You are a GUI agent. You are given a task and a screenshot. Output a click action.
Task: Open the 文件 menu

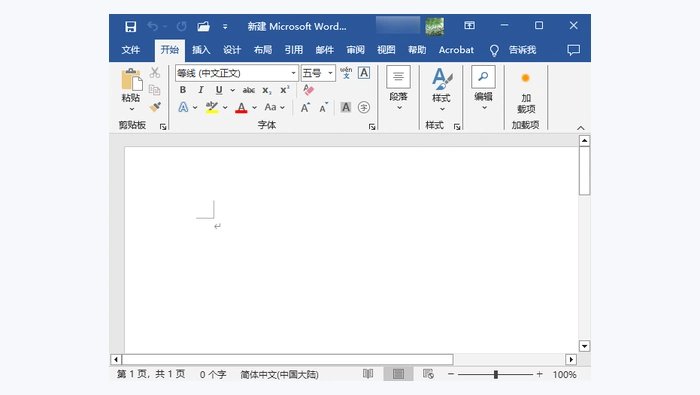(130, 50)
